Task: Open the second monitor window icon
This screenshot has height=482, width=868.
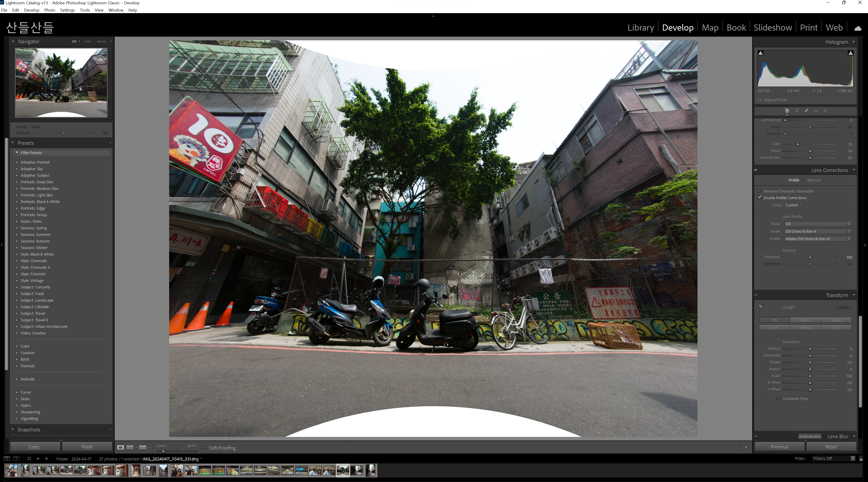Action: click(x=16, y=459)
